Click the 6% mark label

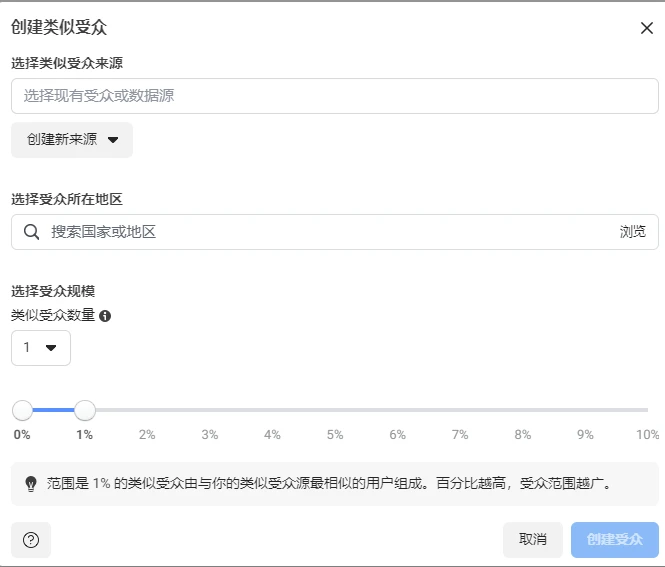[397, 435]
